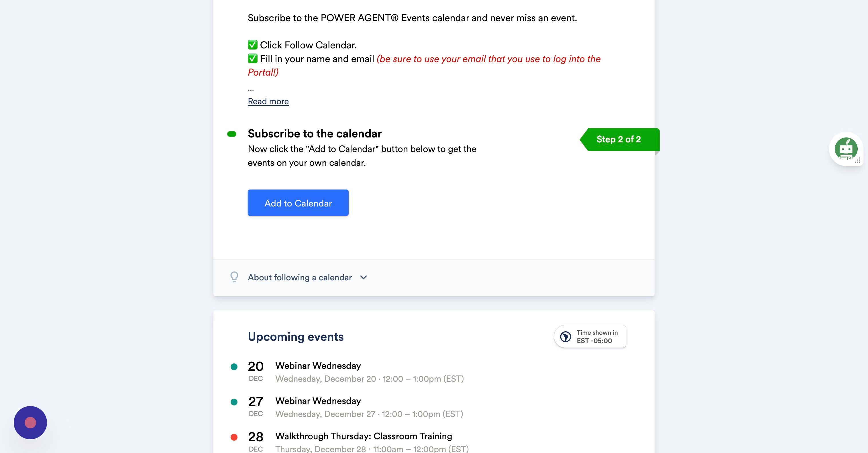This screenshot has height=453, width=868.
Task: Open the Read more link
Action: [x=268, y=101]
